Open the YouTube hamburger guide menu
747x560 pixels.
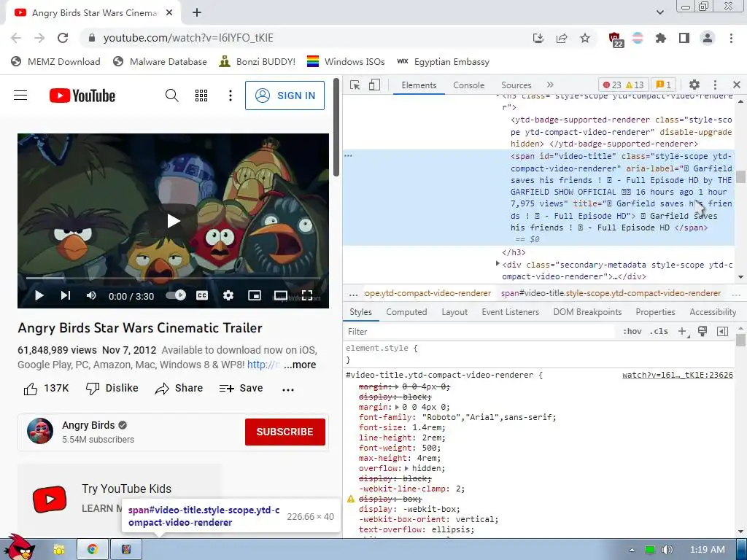click(x=20, y=96)
